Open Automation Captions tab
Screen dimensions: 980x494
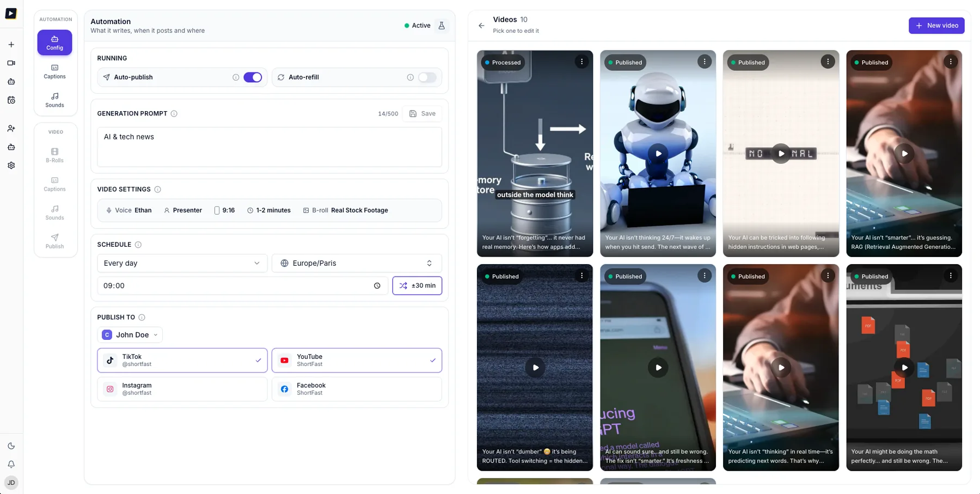[x=54, y=71]
